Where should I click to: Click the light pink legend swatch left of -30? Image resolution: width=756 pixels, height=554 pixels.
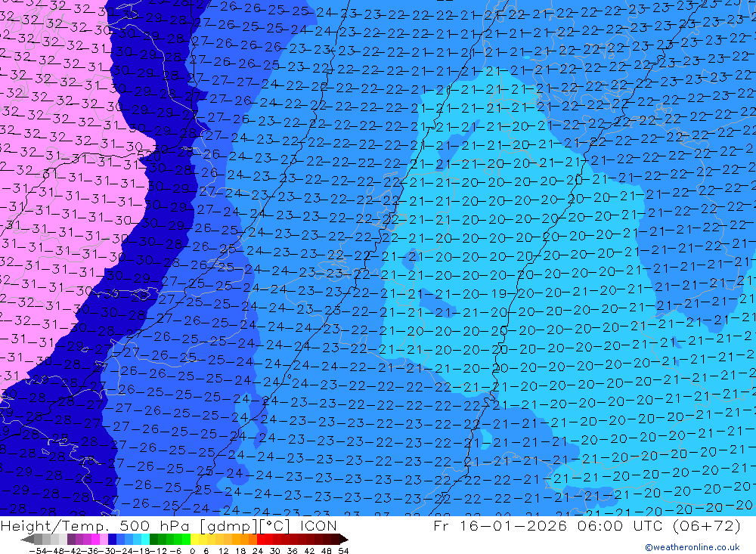tap(104, 539)
